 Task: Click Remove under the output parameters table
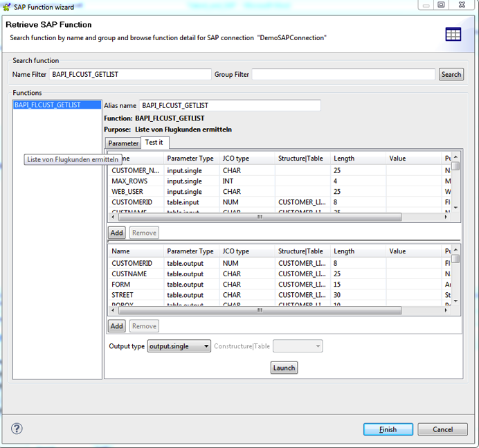[144, 326]
